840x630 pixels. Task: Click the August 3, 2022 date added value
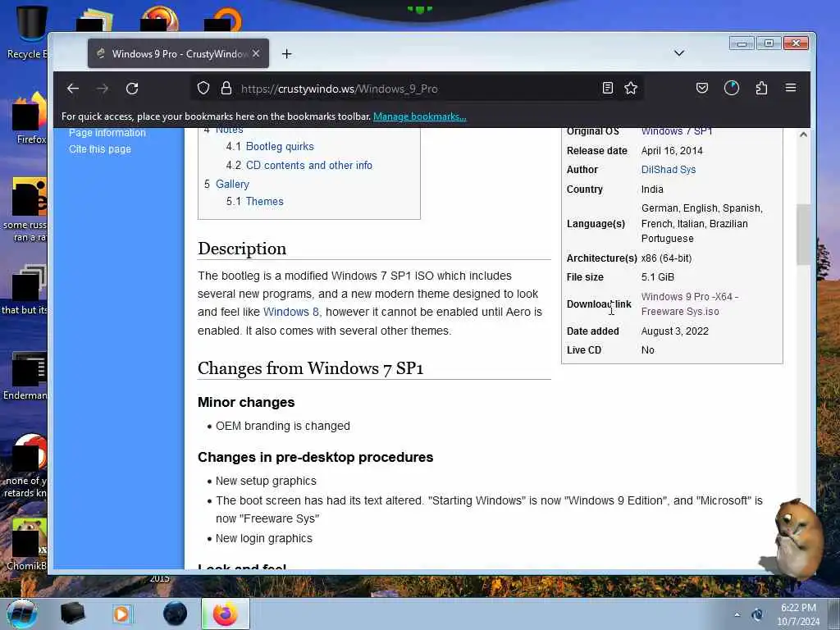[x=675, y=331]
